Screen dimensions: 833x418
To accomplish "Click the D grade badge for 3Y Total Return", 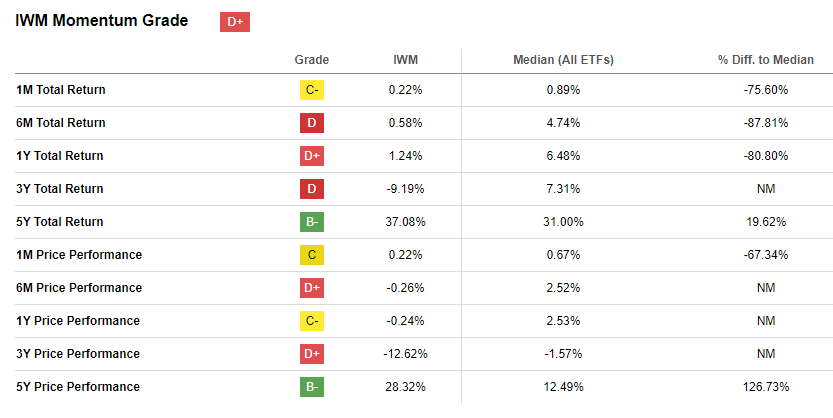I will click(x=312, y=189).
